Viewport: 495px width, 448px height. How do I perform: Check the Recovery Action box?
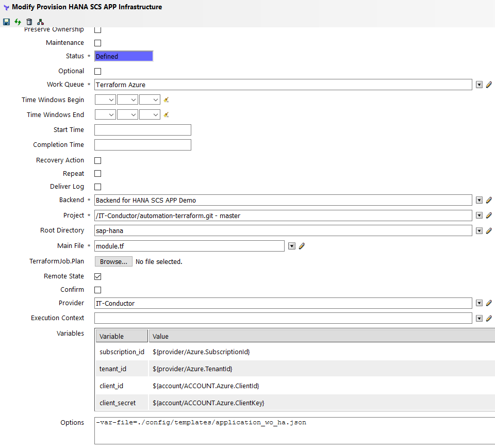click(98, 160)
